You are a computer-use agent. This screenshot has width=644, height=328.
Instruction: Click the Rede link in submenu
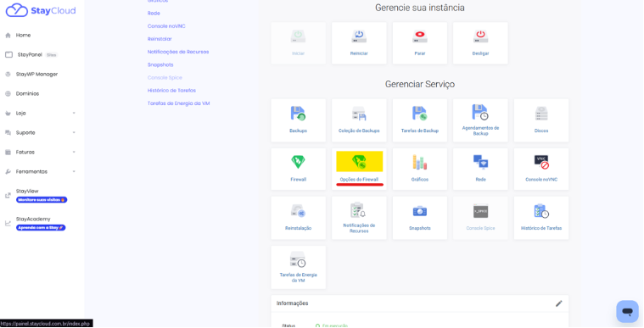click(x=154, y=13)
